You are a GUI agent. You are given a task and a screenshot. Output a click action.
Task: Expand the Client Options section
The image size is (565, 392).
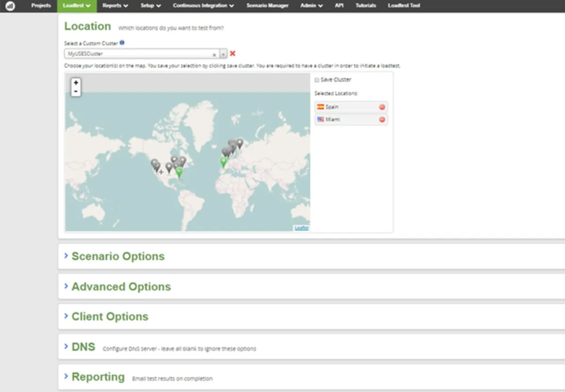pyautogui.click(x=109, y=317)
